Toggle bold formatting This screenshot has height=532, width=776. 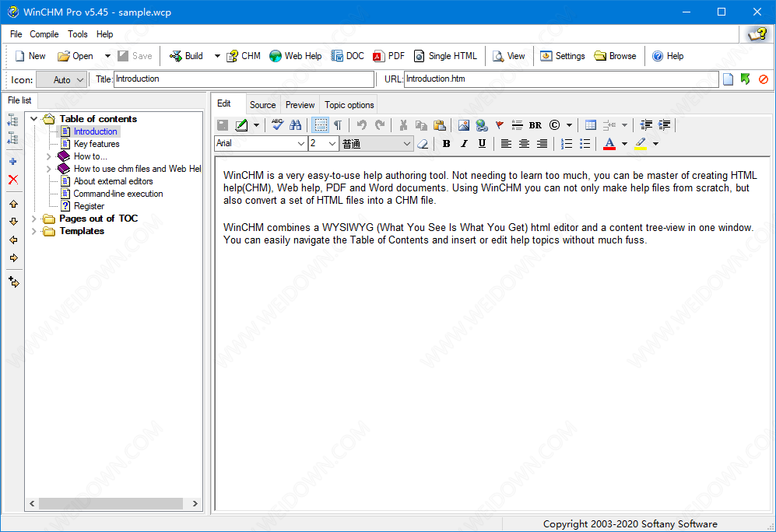[x=447, y=143]
